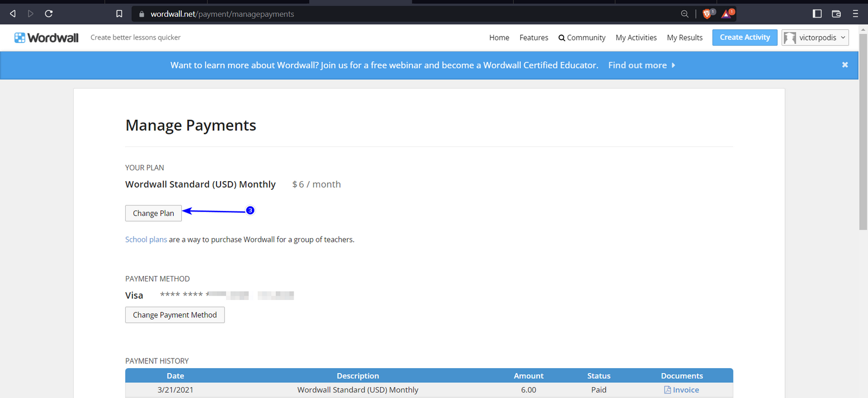868x398 pixels.
Task: Go to My Activities
Action: pos(636,37)
